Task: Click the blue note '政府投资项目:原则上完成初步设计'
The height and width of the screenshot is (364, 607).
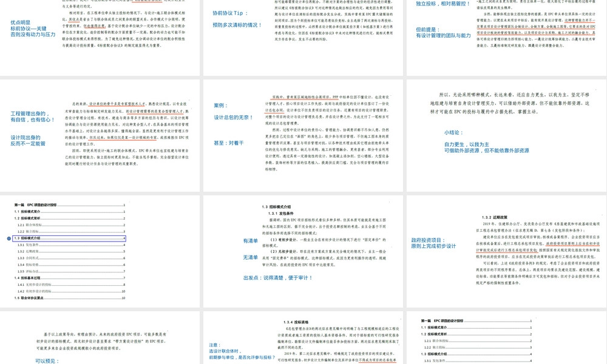Action: tap(433, 243)
